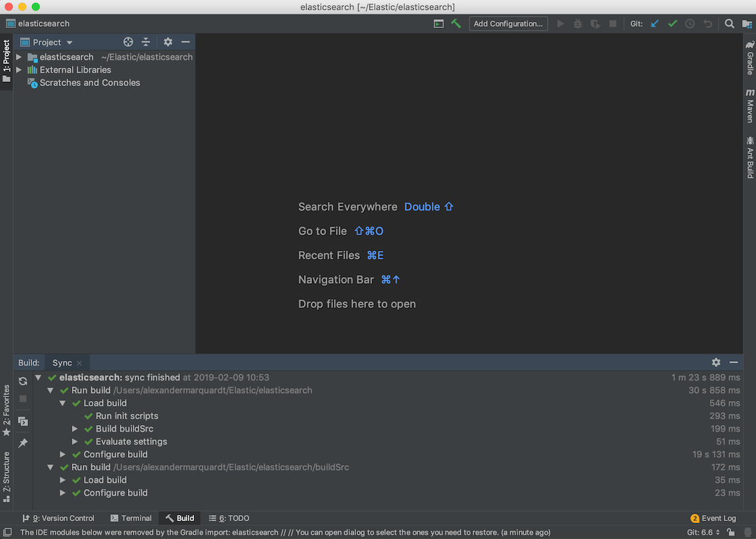Hide the Build panel with minus icon

coord(733,362)
